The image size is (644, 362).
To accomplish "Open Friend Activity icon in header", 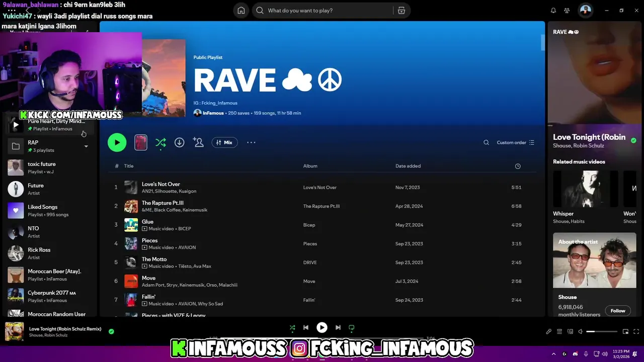I will pyautogui.click(x=567, y=11).
